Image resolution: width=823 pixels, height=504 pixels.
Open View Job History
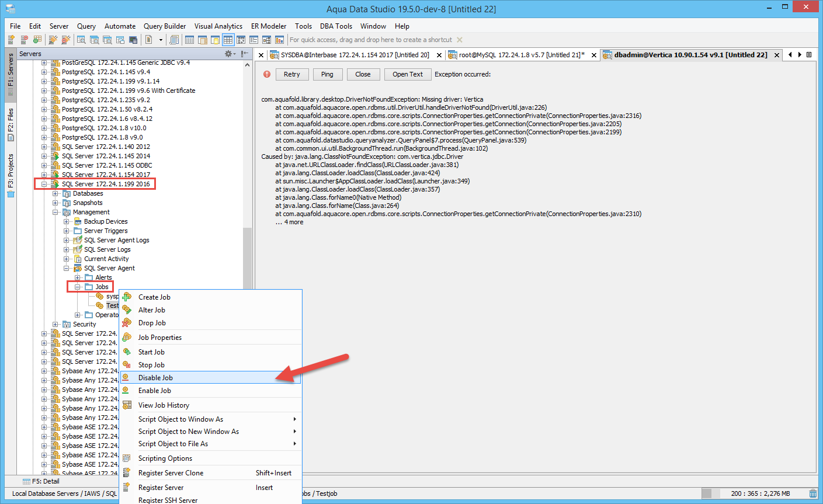(211, 405)
